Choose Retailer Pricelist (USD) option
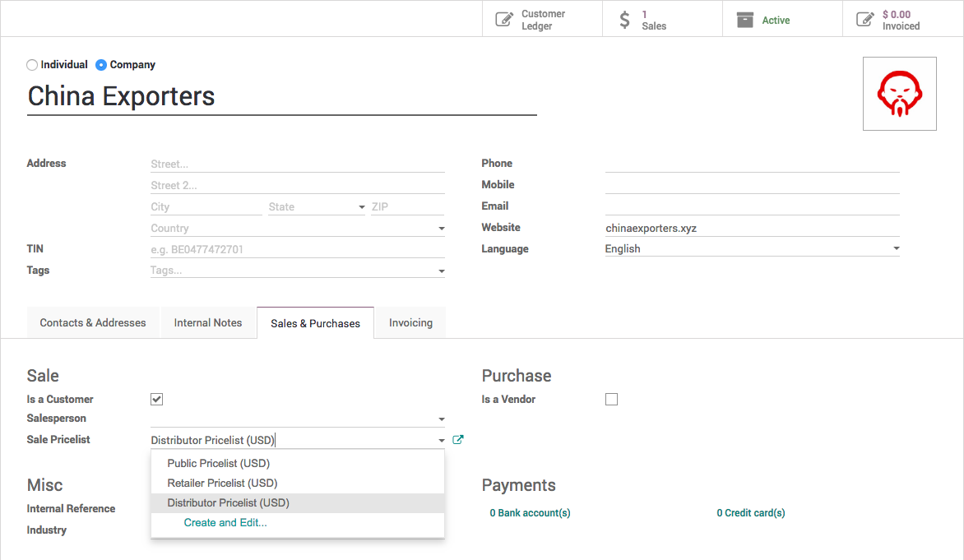964x560 pixels. pos(222,484)
